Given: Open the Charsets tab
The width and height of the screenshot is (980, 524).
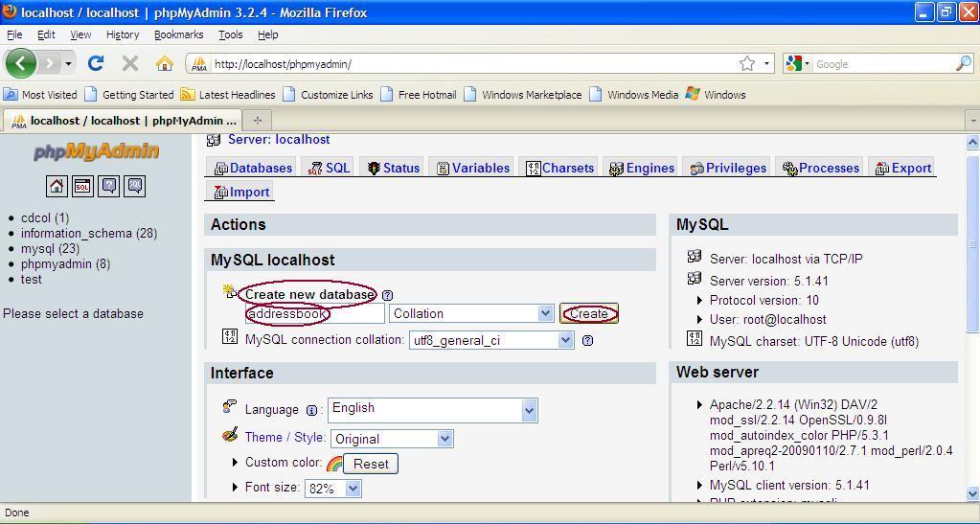Looking at the screenshot, I should [560, 168].
